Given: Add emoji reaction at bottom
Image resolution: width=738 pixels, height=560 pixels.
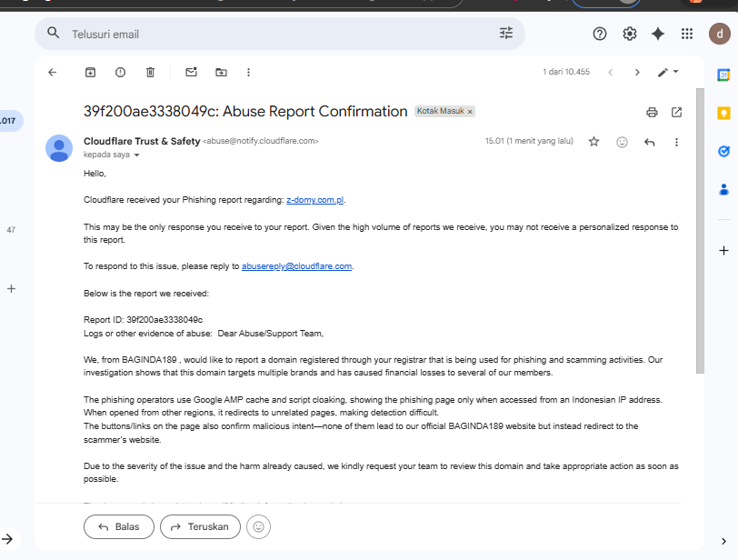Looking at the screenshot, I should 258,526.
